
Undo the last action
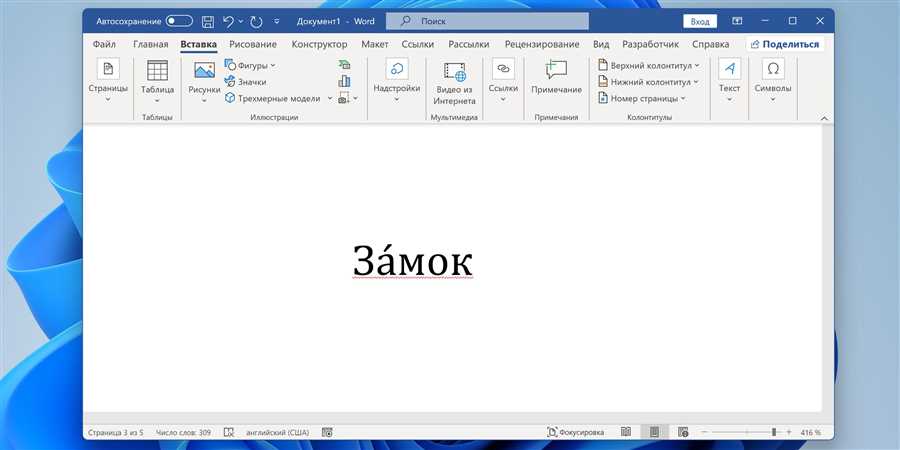tap(228, 22)
